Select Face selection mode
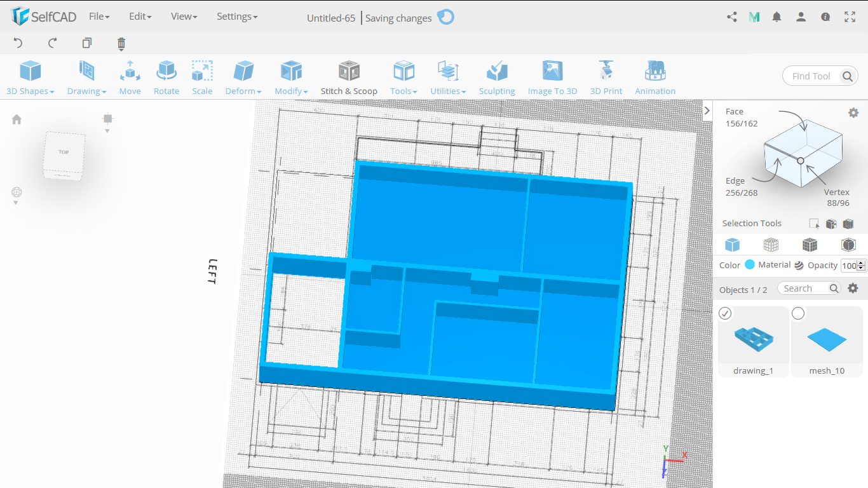The image size is (868, 488). coord(741,118)
